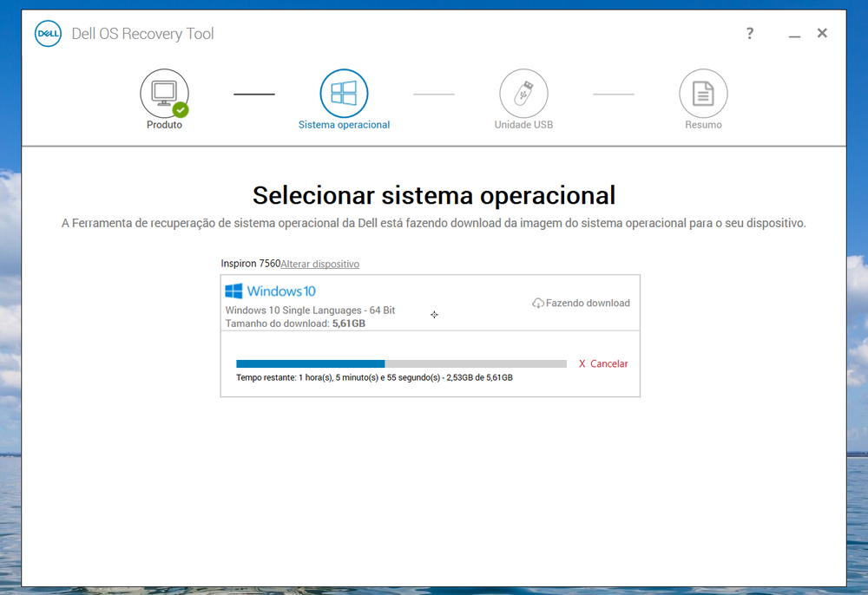868x595 pixels.
Task: Select the Inspiron 7560 product label
Action: coord(249,264)
